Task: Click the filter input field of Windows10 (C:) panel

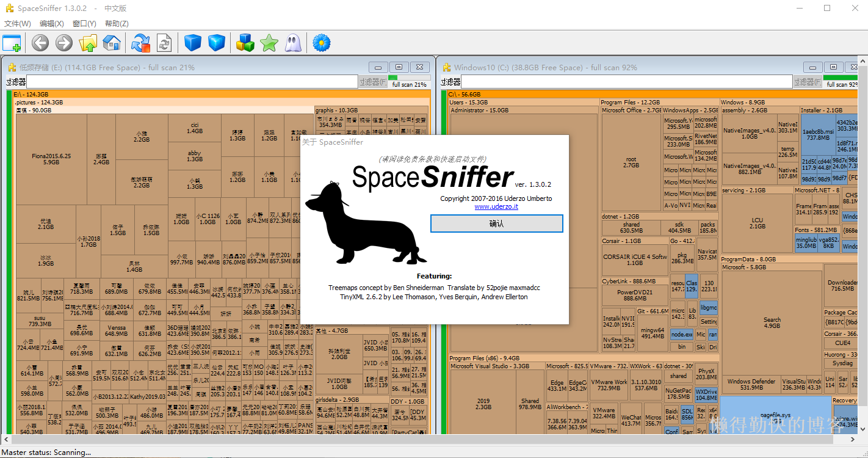Action: (626, 82)
